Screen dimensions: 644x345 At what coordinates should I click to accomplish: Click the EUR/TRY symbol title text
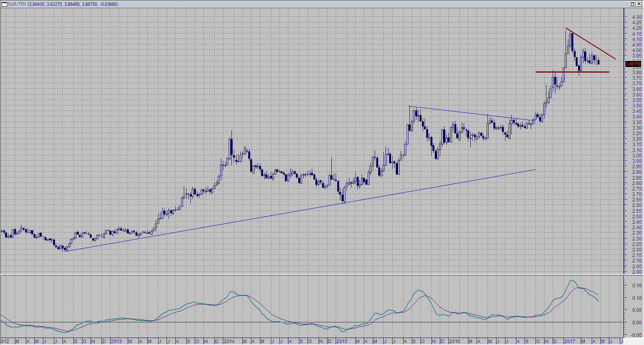[17, 4]
